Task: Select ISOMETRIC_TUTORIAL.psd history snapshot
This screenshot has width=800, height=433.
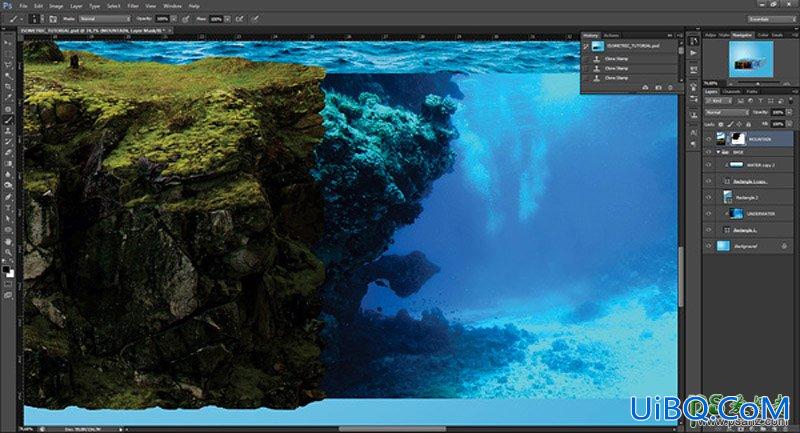Action: (x=633, y=46)
